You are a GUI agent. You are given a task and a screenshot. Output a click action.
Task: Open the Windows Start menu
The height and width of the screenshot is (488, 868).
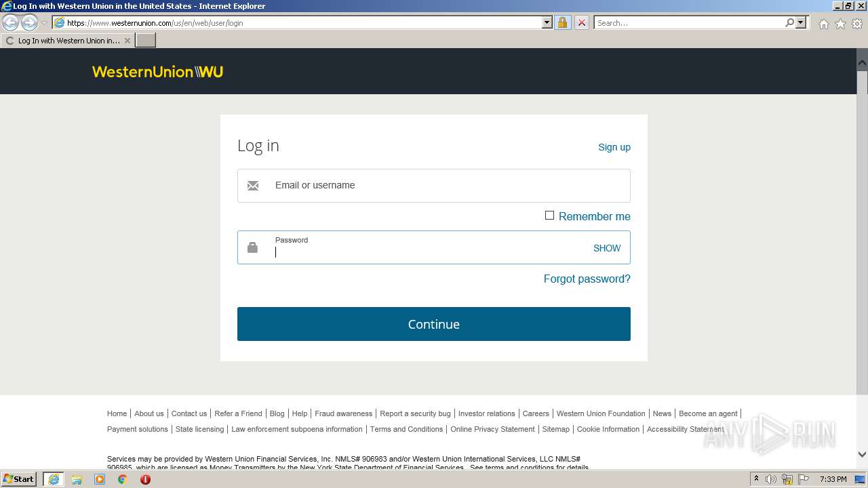(19, 479)
